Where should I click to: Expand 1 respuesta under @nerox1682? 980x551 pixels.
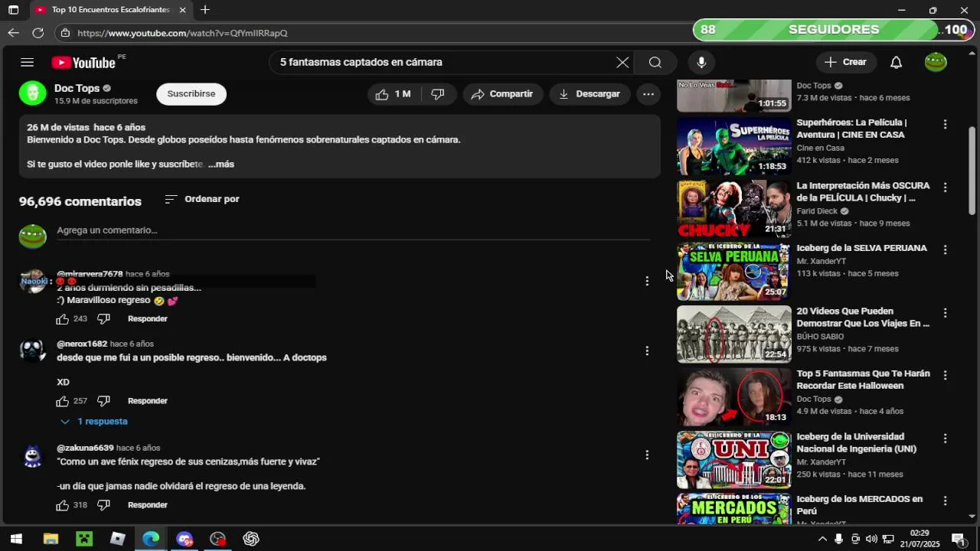pyautogui.click(x=94, y=422)
